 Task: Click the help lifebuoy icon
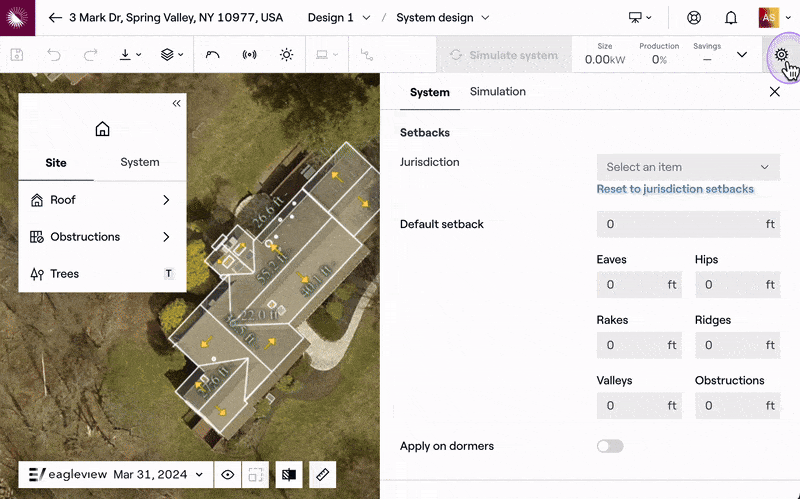[694, 18]
